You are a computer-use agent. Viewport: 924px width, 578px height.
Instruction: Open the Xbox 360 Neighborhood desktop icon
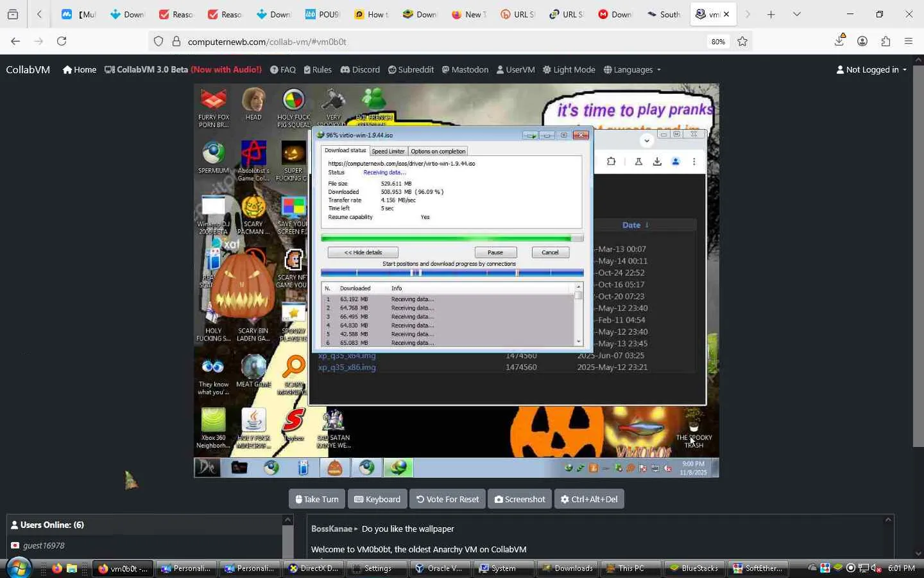[x=213, y=428]
